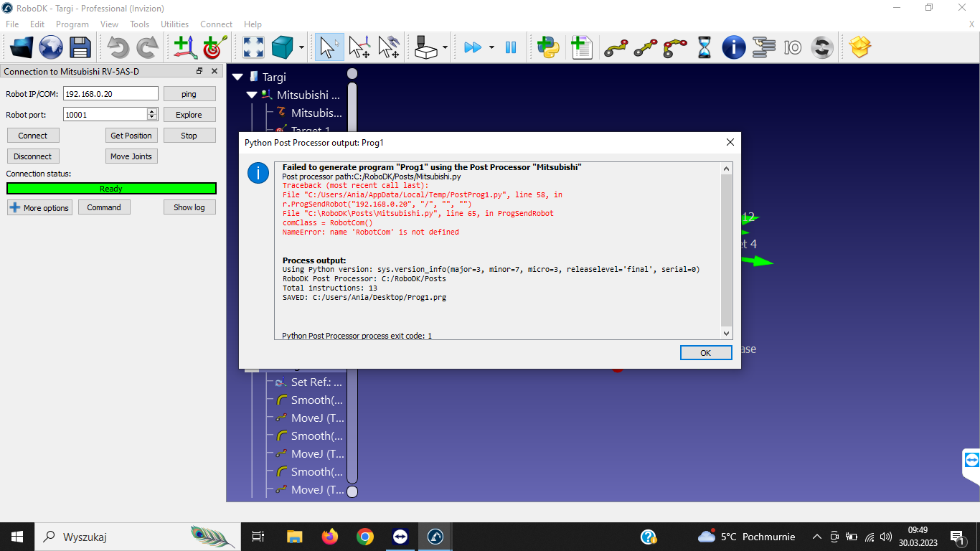The image size is (980, 551).
Task: Open the yellow package library icon
Action: click(x=859, y=47)
